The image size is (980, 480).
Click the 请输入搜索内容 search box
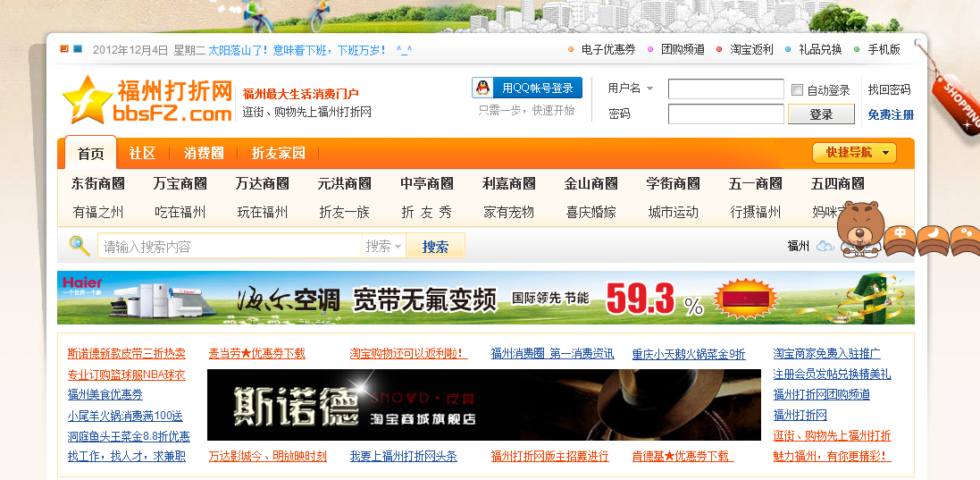coord(230,246)
